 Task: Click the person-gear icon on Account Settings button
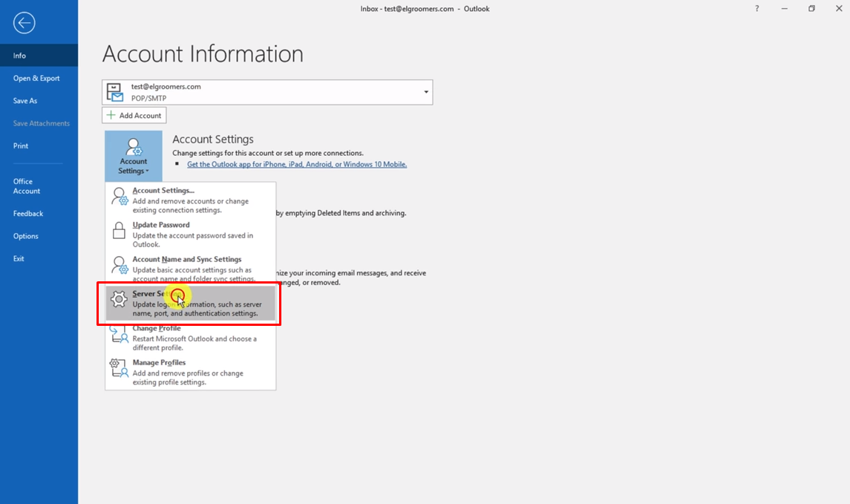coord(134,146)
